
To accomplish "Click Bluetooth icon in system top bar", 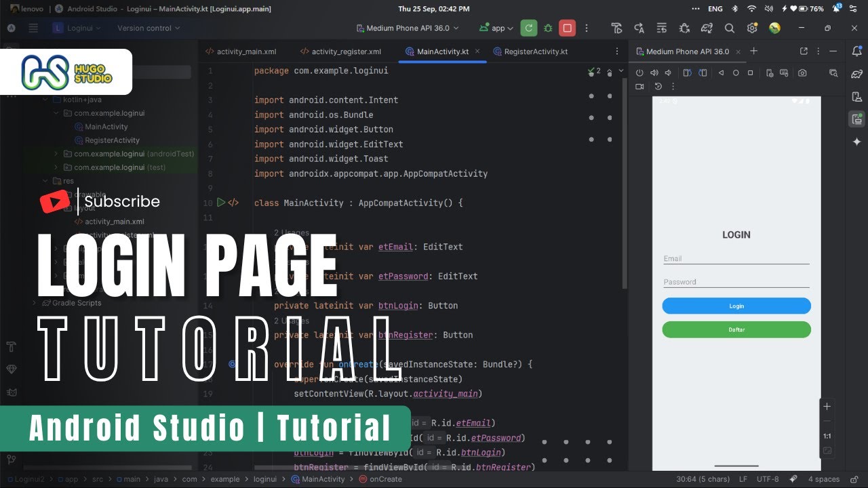I will (x=734, y=9).
